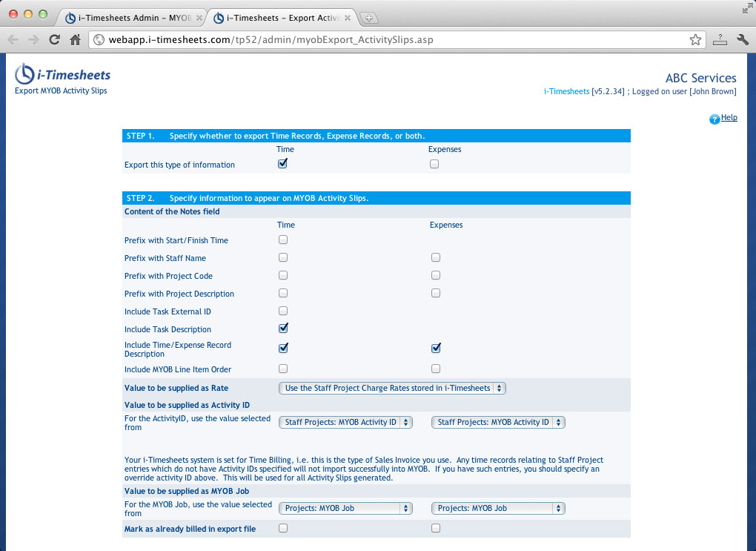Tick Prefix with Project Description for Expenses
Image resolution: width=756 pixels, height=551 pixels.
pos(436,294)
